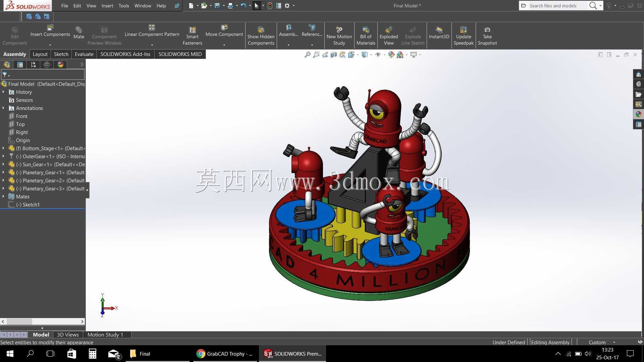Open the DimXpertManager crosshair tab
644x362 pixels.
tap(47, 65)
